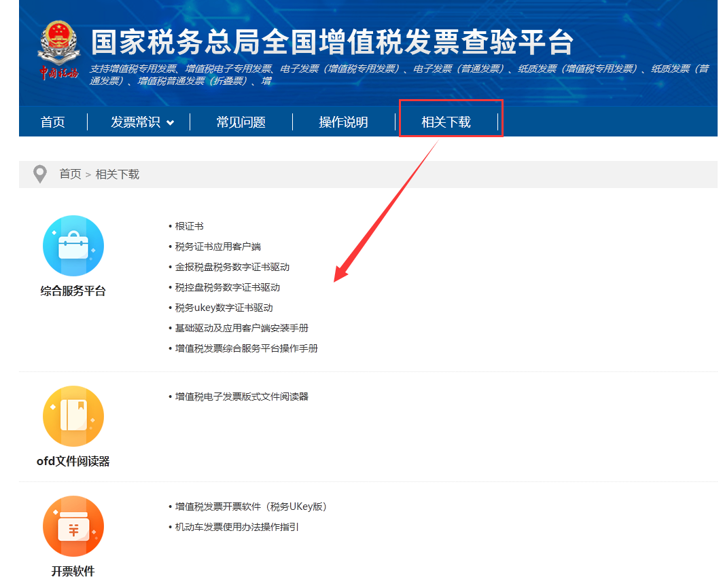
Task: Click the 开票软件 orange invoice icon
Action: 73,526
